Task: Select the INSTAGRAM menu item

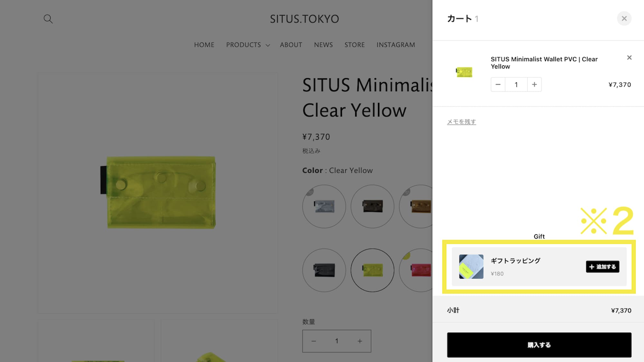Action: click(x=395, y=45)
